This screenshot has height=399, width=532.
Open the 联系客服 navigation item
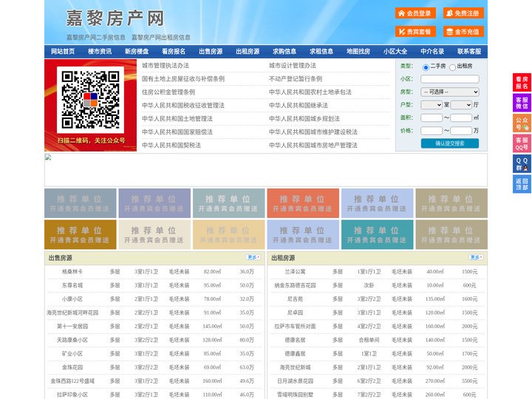[469, 52]
